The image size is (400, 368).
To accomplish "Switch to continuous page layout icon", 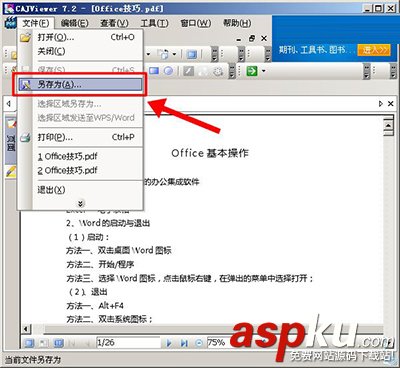I will (44, 343).
